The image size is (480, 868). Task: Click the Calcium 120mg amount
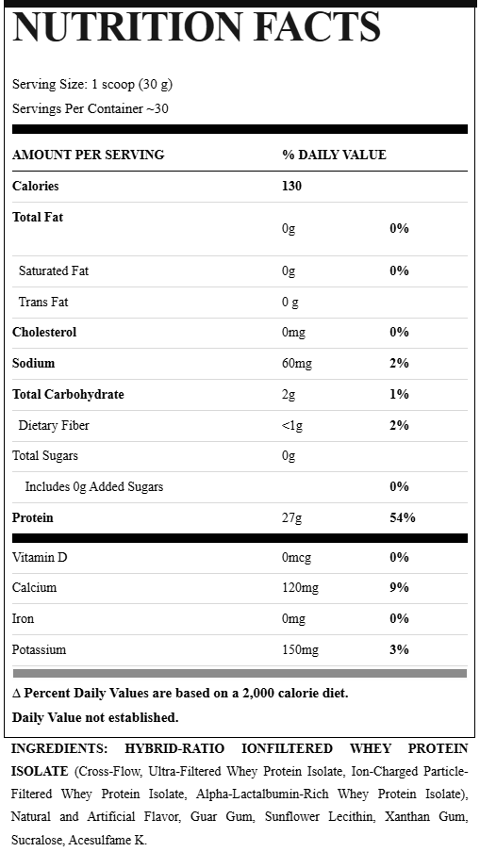(301, 588)
